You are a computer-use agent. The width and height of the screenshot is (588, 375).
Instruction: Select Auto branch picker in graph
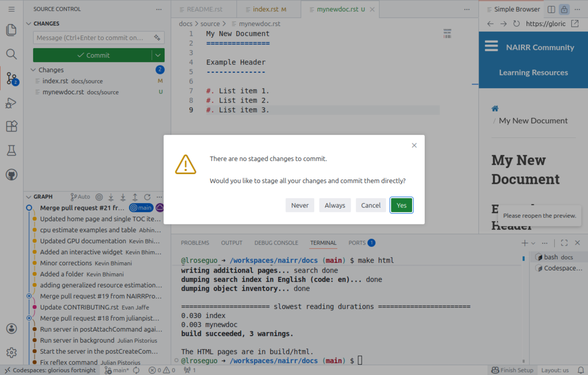click(x=80, y=197)
